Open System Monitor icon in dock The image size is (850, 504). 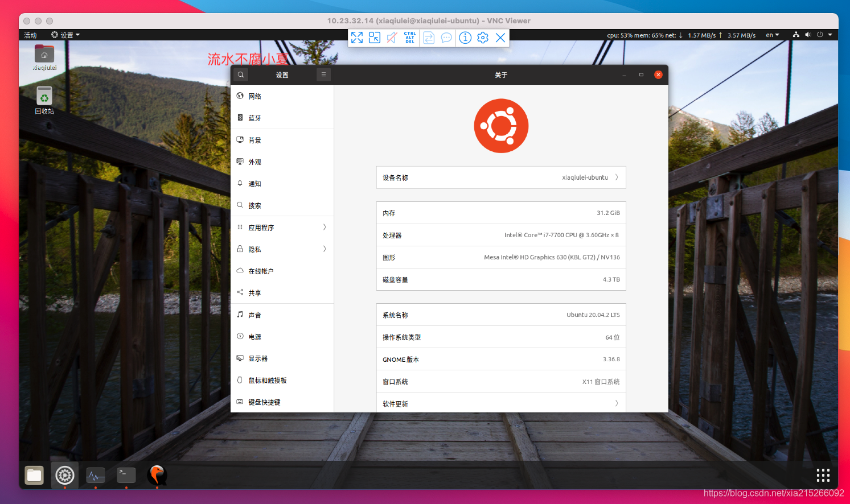coord(96,475)
